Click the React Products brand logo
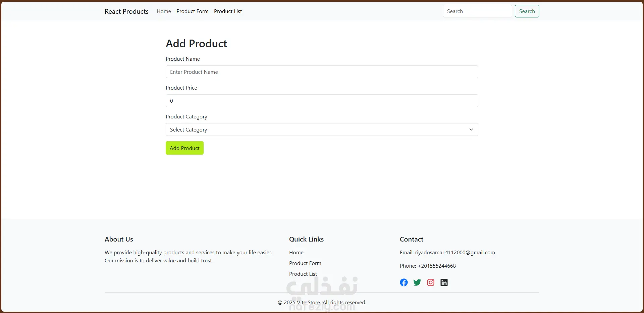This screenshot has width=644, height=313. pos(126,11)
